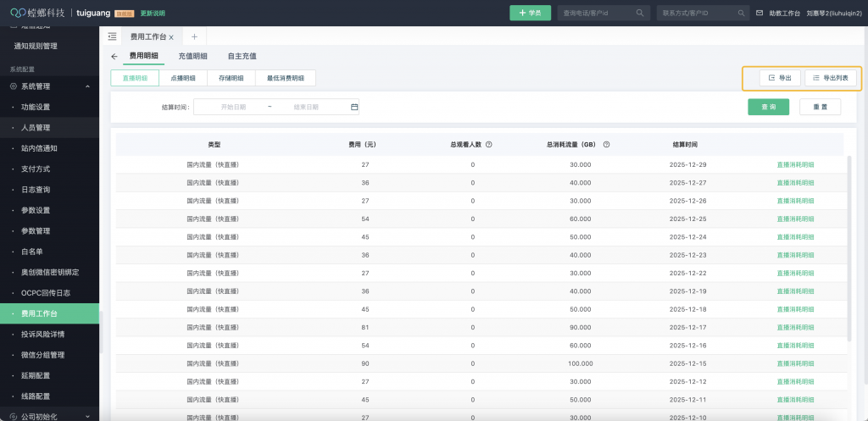
Task: Open the calendar icon in date range field
Action: click(x=354, y=107)
